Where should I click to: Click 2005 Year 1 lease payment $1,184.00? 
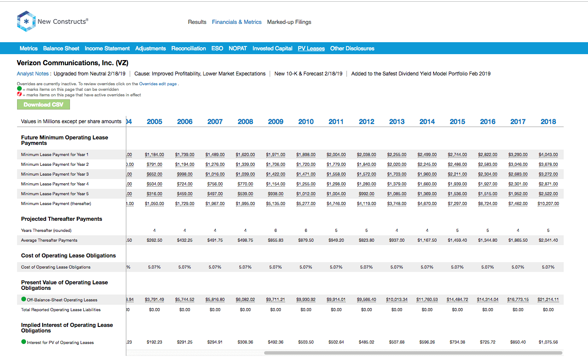(x=154, y=155)
